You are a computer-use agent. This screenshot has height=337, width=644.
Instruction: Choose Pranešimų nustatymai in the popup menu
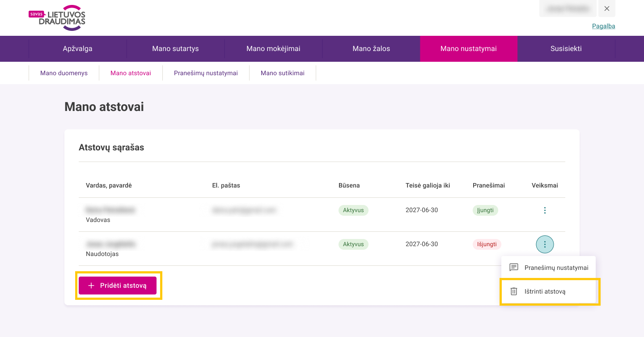pyautogui.click(x=548, y=268)
